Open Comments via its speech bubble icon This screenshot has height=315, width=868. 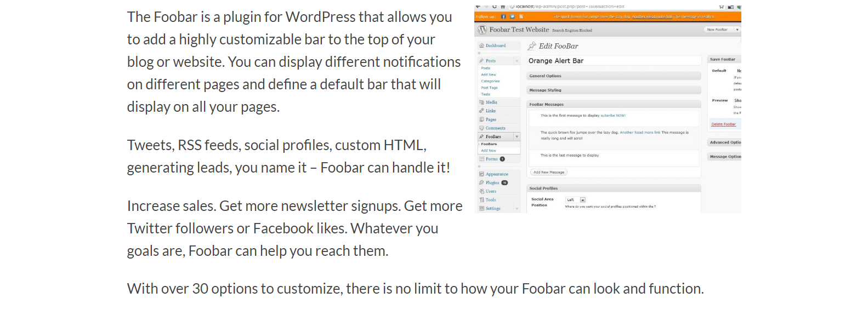[x=481, y=128]
